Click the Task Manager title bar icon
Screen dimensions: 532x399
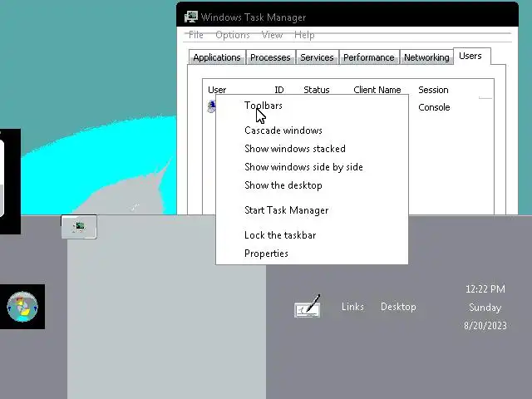click(x=191, y=17)
